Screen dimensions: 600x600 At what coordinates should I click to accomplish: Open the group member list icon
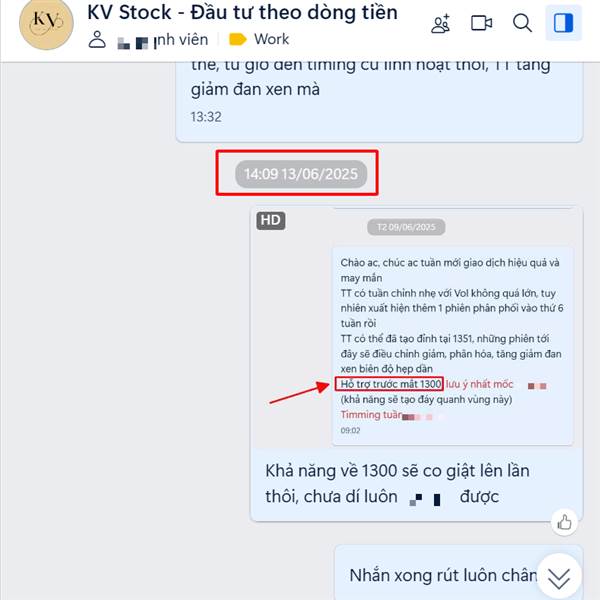[x=97, y=39]
